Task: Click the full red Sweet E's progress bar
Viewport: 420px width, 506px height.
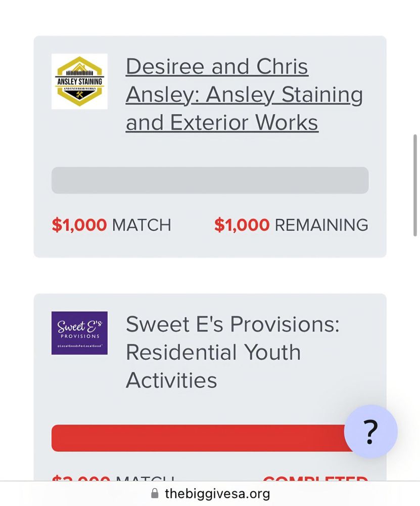Action: click(x=197, y=438)
